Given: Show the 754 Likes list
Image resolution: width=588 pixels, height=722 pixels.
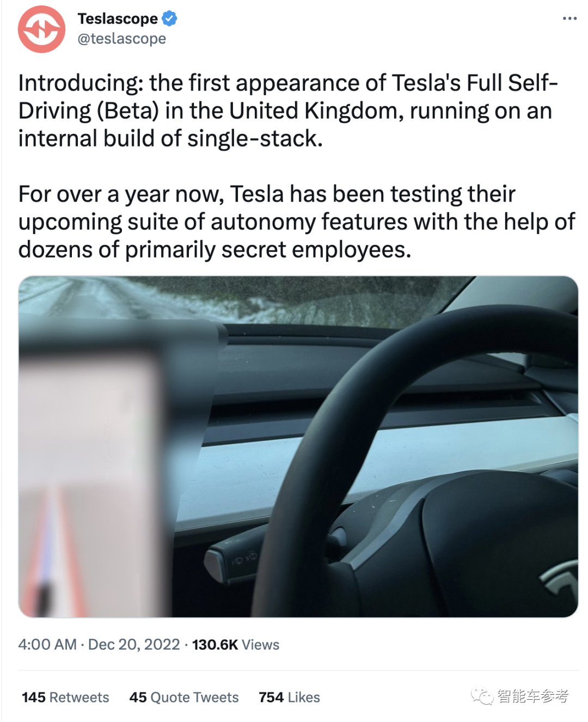Looking at the screenshot, I should coord(289,697).
